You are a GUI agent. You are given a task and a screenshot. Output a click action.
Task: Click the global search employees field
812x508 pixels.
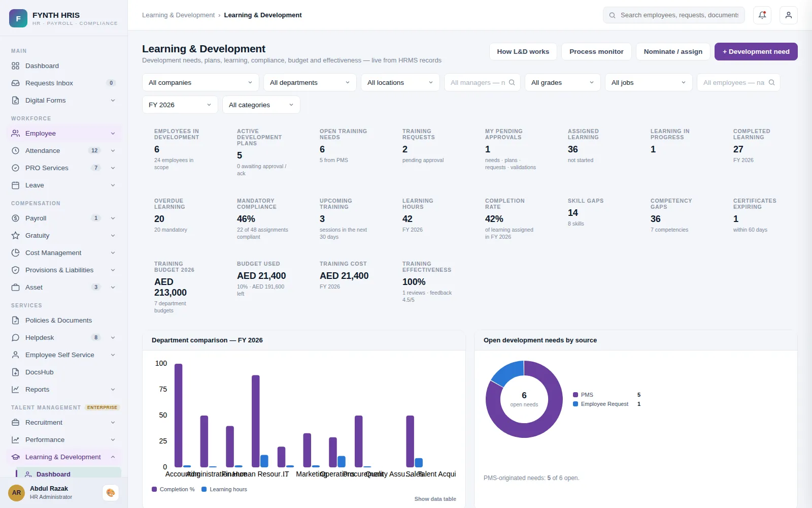tap(674, 15)
